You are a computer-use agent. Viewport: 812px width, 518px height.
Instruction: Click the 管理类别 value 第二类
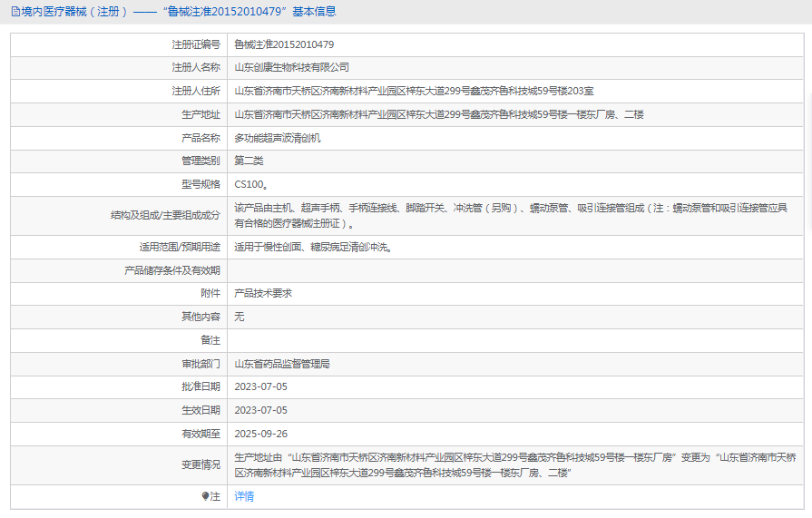(249, 161)
